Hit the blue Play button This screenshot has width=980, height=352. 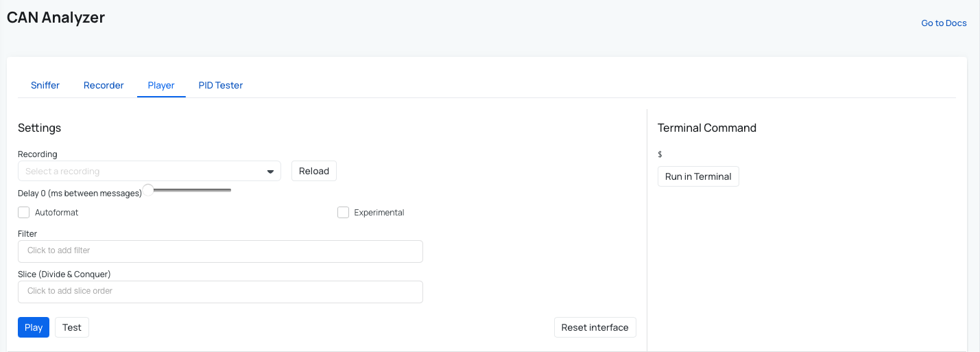(34, 327)
